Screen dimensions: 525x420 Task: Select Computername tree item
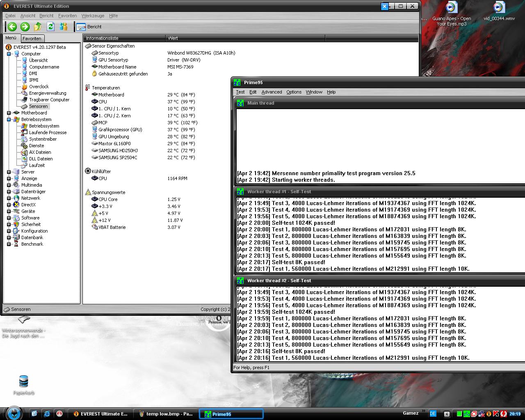pyautogui.click(x=44, y=67)
